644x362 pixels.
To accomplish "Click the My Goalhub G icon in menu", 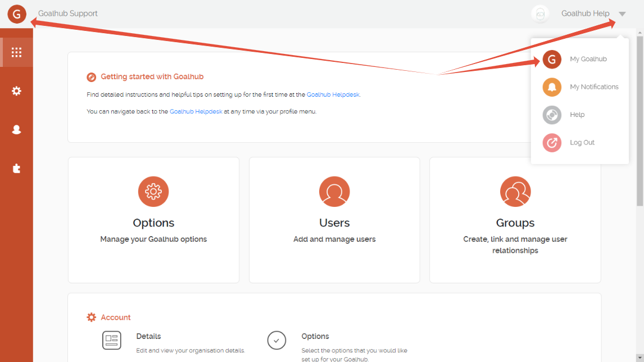I will (552, 59).
